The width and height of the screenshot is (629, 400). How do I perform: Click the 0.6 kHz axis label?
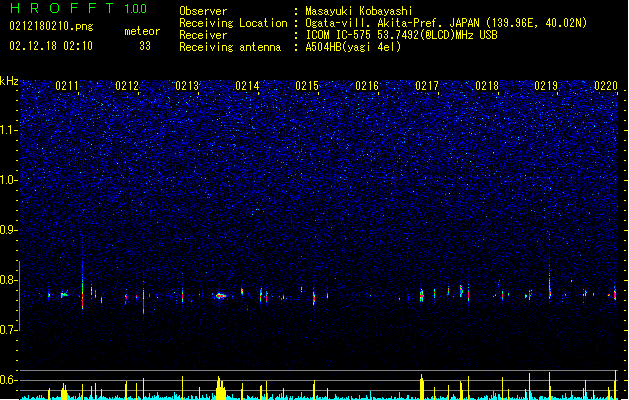[x=9, y=380]
